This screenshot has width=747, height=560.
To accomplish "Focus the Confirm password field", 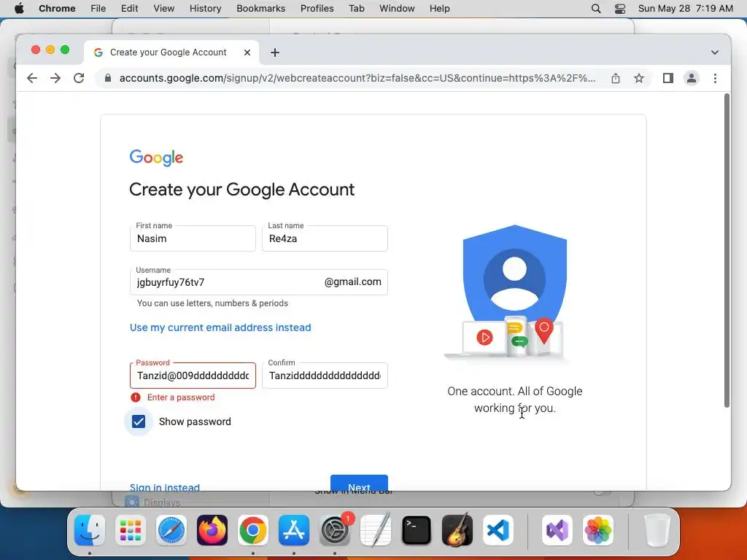I will pyautogui.click(x=325, y=376).
